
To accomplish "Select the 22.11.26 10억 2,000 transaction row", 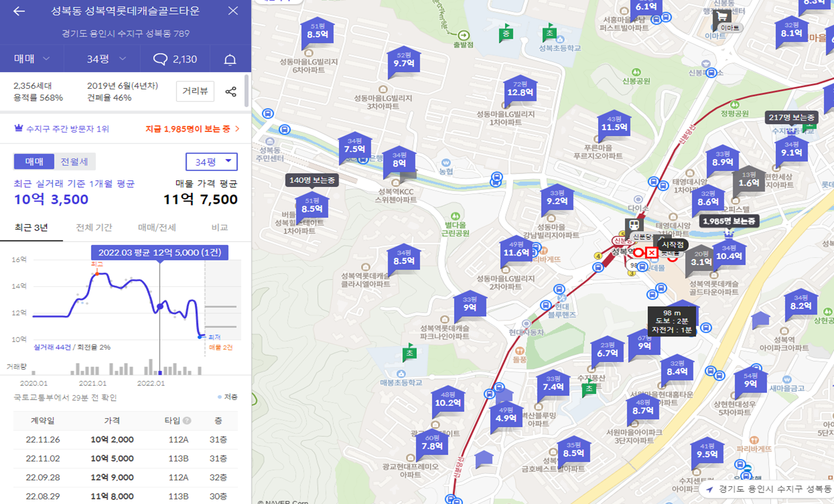I will [126, 439].
